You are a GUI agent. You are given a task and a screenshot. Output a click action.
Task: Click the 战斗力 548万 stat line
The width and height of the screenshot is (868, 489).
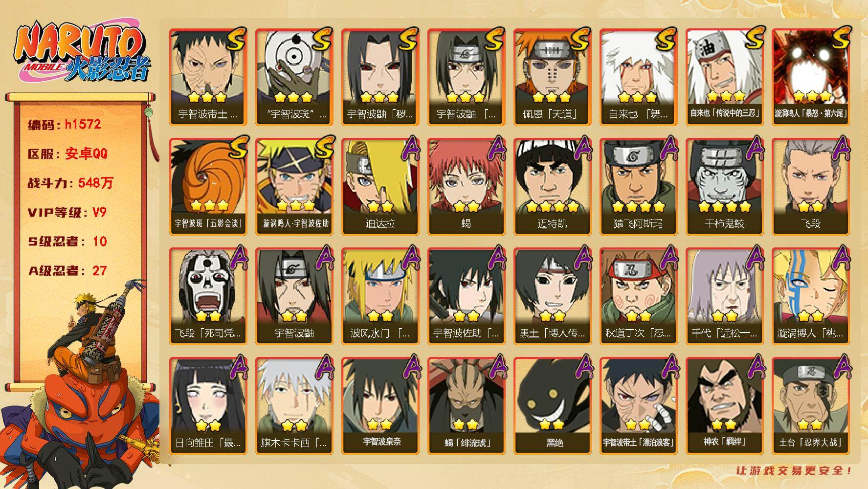70,183
